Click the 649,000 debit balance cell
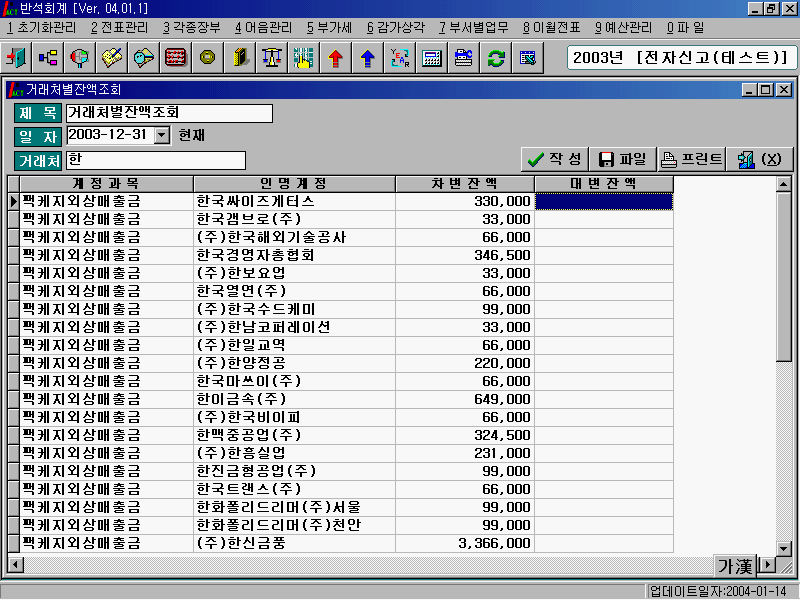 (465, 399)
